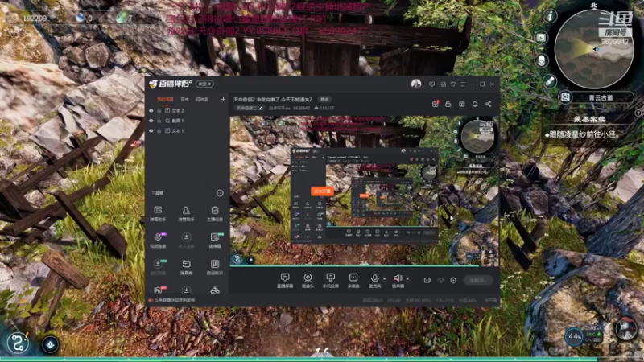Click the skull icon beside the minimap
This screenshot has height=362, width=644.
tap(542, 60)
